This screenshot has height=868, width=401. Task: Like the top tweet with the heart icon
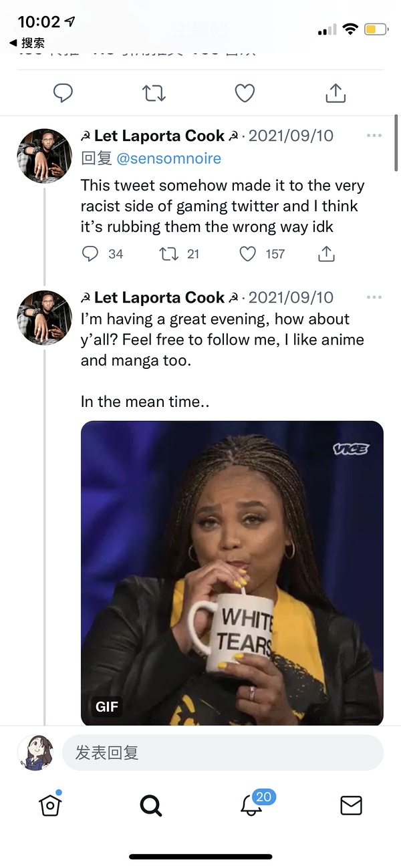(245, 93)
